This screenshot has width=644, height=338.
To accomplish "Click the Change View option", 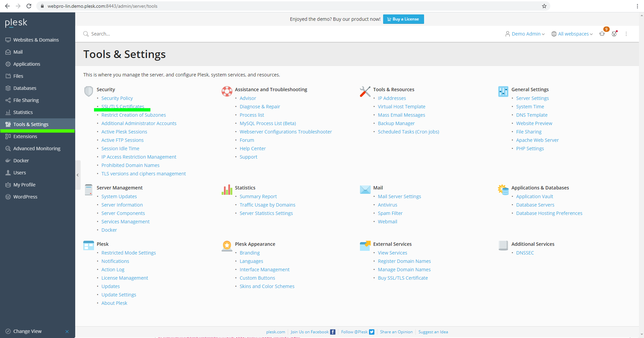I will 28,331.
